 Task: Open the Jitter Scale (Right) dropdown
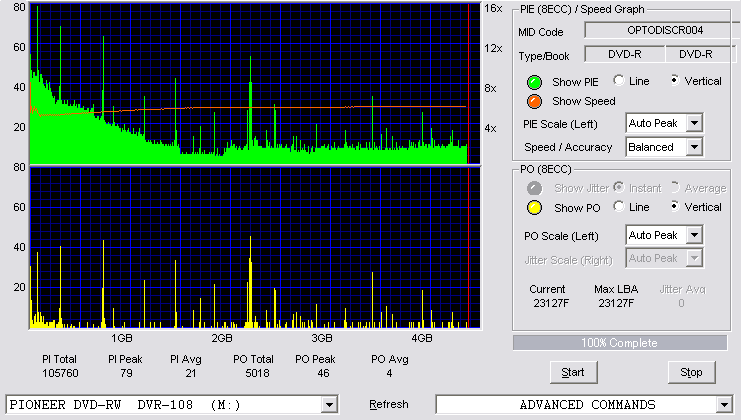[x=694, y=258]
